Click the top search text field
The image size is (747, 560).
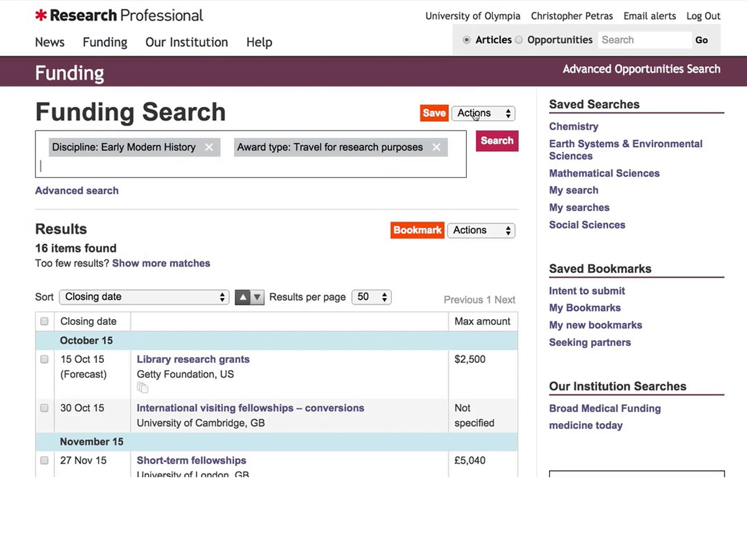click(644, 40)
